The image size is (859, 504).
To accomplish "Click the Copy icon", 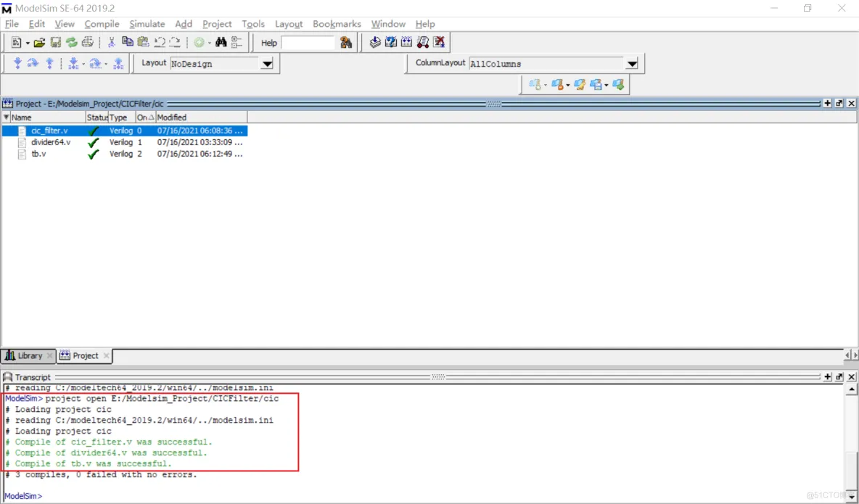I will pyautogui.click(x=128, y=42).
